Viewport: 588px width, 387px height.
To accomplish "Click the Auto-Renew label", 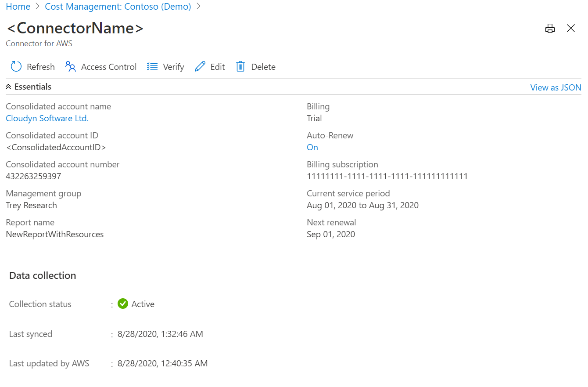I will [x=330, y=135].
